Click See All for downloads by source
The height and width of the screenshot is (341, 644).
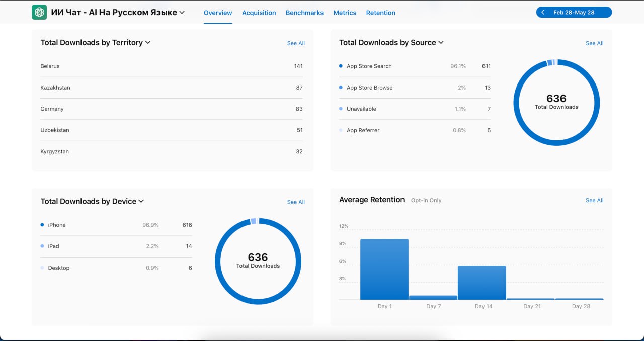(594, 43)
